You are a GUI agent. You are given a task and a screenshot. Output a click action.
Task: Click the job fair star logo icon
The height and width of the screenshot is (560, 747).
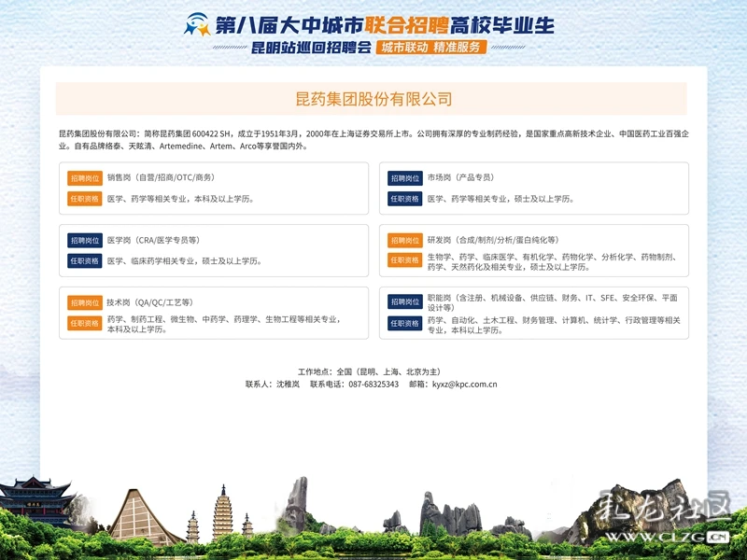pos(197,24)
